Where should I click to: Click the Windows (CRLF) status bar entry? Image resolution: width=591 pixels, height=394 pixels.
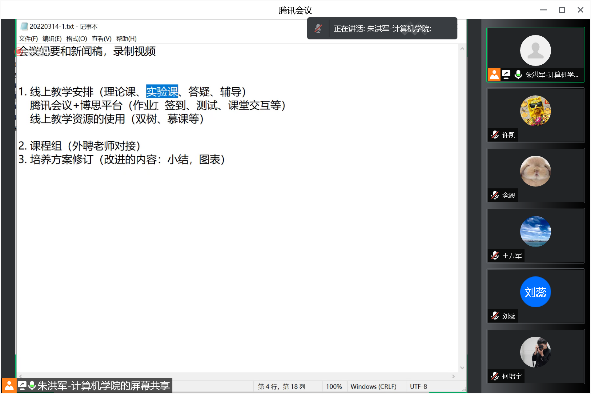coord(373,386)
